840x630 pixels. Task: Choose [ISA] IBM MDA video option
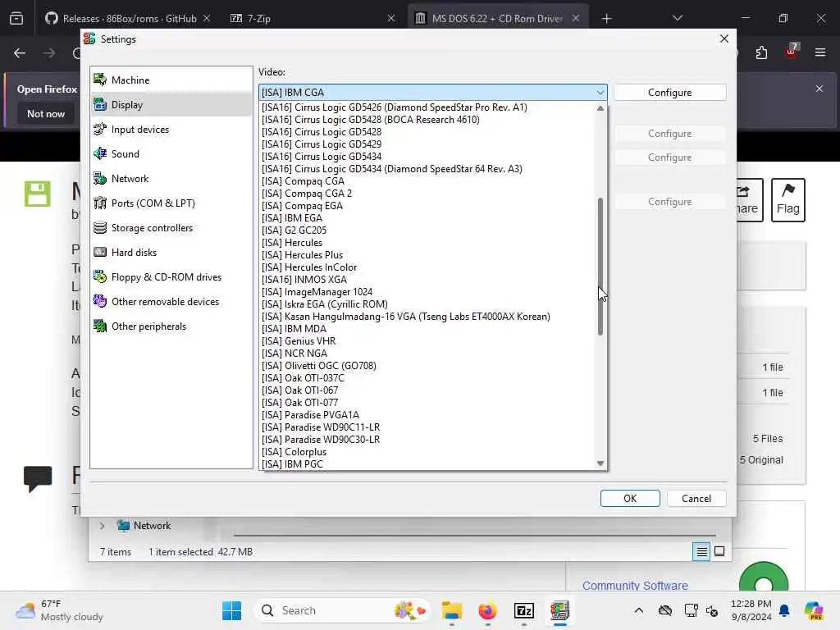(x=427, y=329)
